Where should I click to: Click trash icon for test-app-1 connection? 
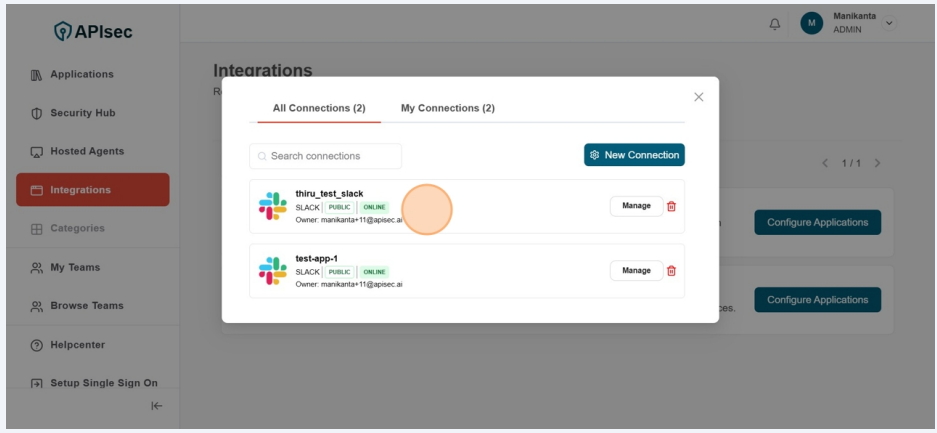[x=671, y=271]
